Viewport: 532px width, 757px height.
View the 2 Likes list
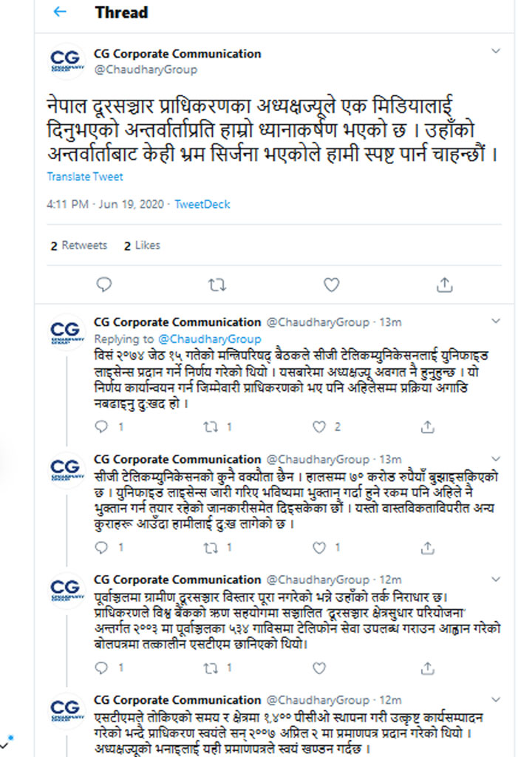click(142, 245)
